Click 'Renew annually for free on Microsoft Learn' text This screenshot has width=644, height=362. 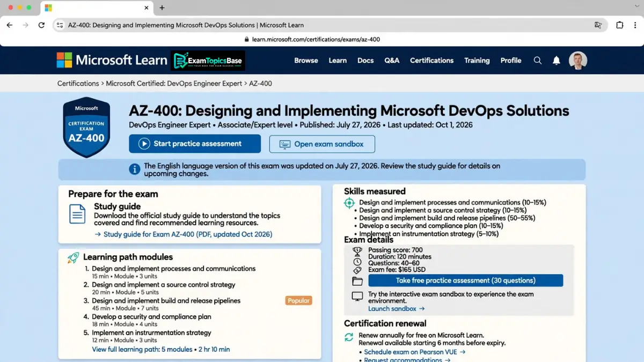421,335
